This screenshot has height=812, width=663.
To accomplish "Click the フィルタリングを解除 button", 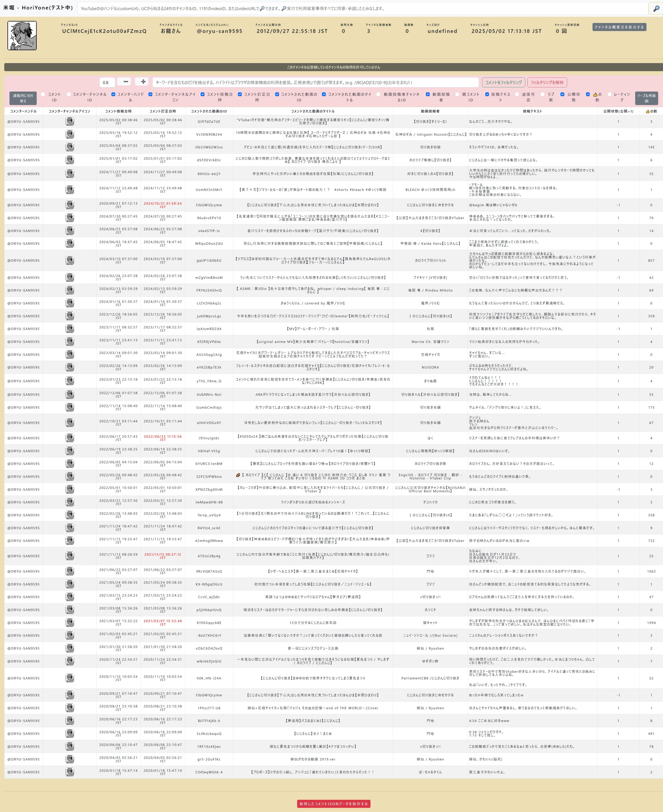I will (547, 82).
